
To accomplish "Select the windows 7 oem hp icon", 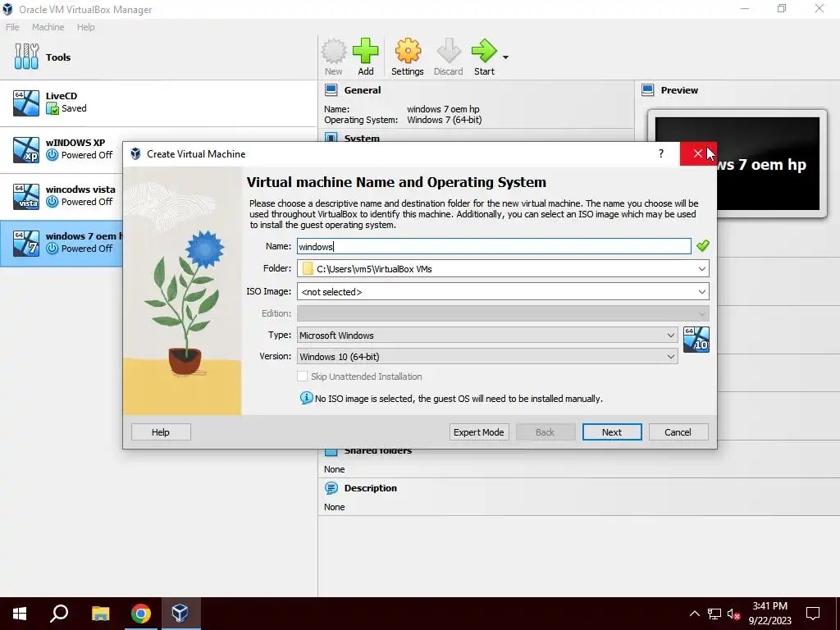I will (x=26, y=243).
